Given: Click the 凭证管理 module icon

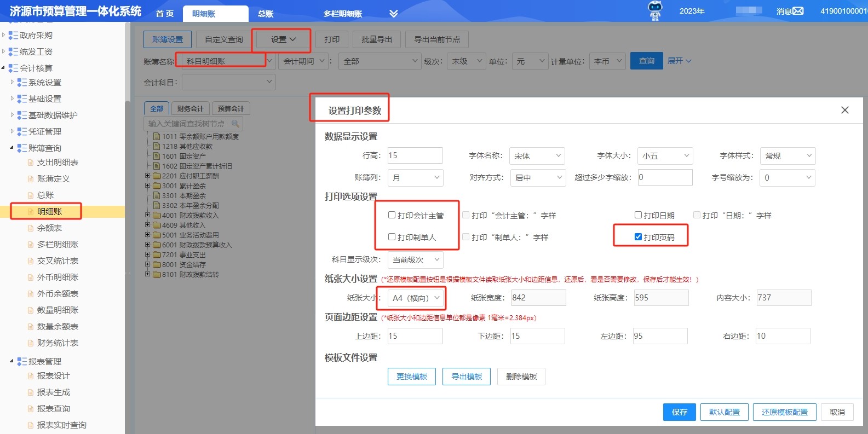Looking at the screenshot, I should coord(22,132).
